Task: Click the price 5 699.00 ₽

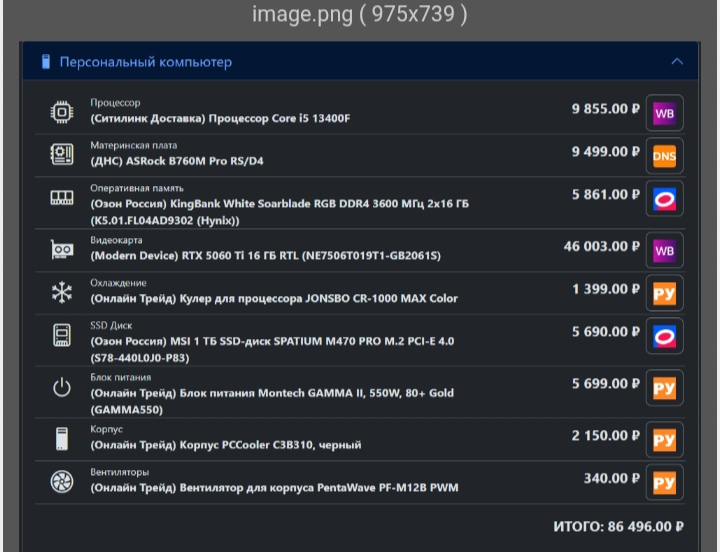Action: point(606,384)
